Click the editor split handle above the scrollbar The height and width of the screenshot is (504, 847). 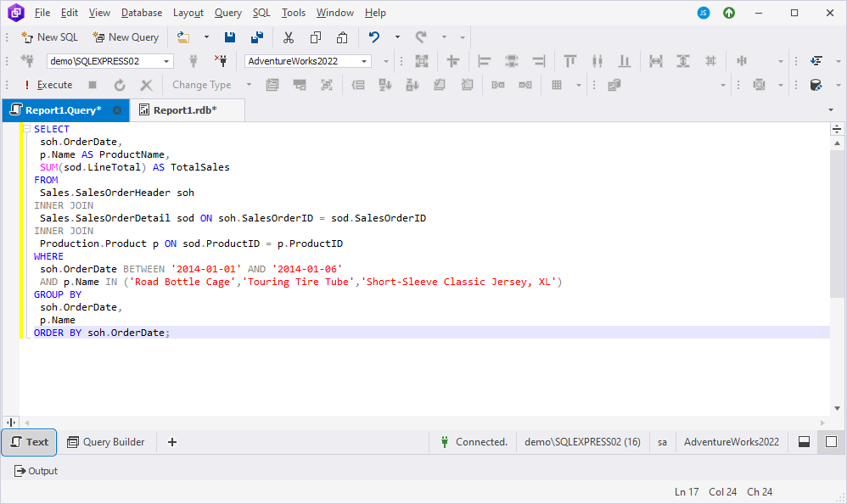pos(837,129)
